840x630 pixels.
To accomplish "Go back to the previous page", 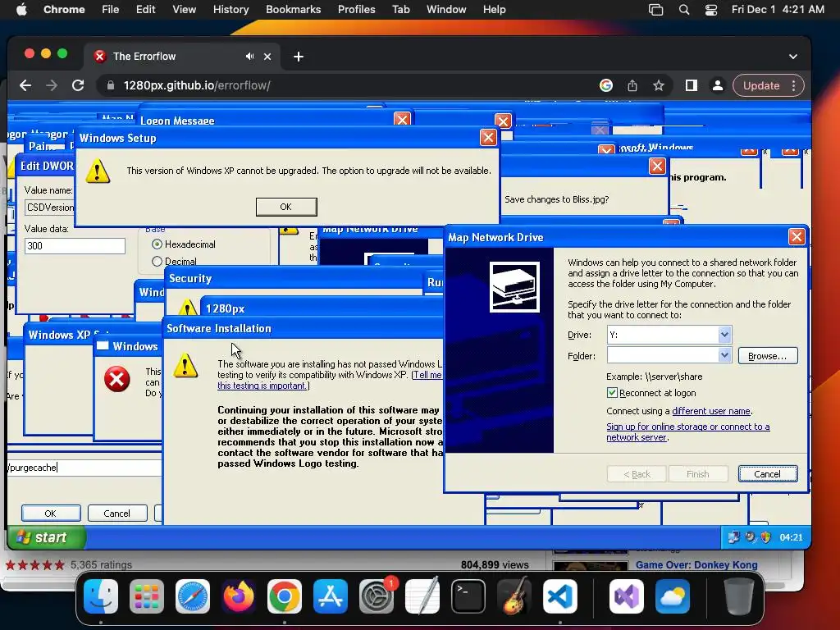I will tap(25, 85).
